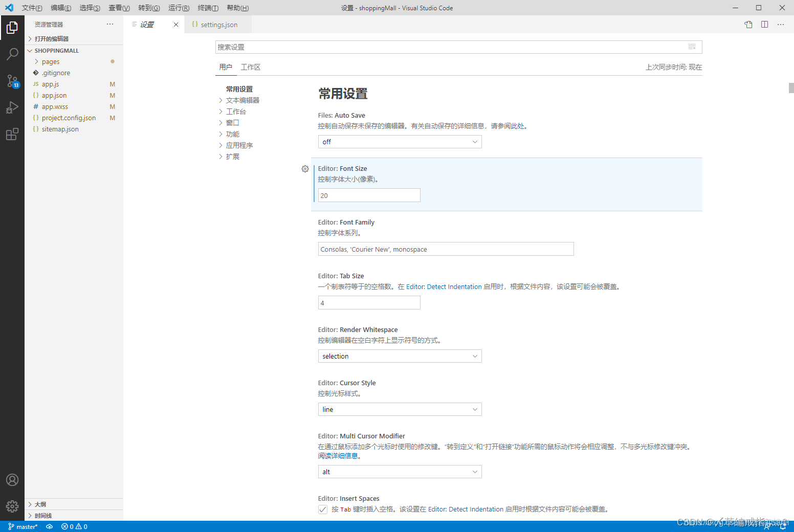Open the Cursor Style dropdown
This screenshot has height=532, width=794.
click(400, 409)
